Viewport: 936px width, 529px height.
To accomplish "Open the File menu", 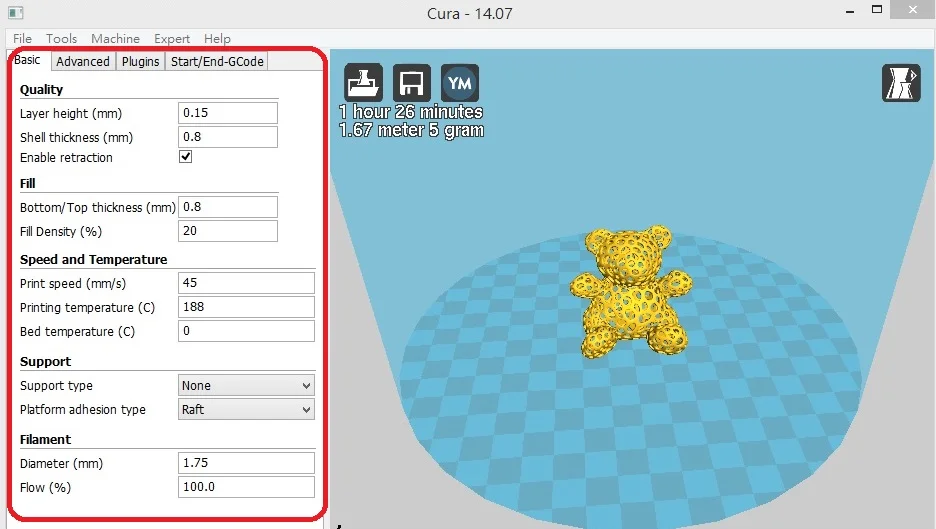I will click(x=22, y=39).
